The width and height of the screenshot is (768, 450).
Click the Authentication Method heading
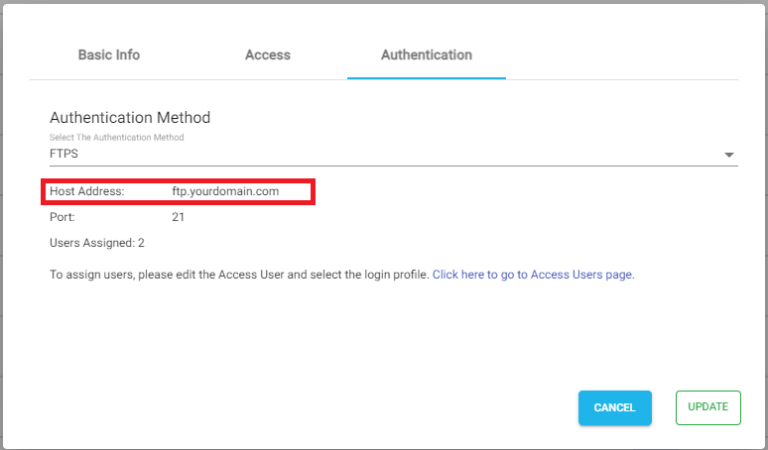coord(130,118)
